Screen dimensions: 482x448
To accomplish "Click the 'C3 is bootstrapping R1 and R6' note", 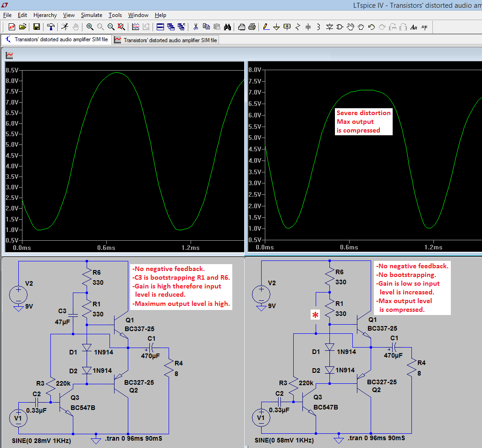I will (x=182, y=277).
